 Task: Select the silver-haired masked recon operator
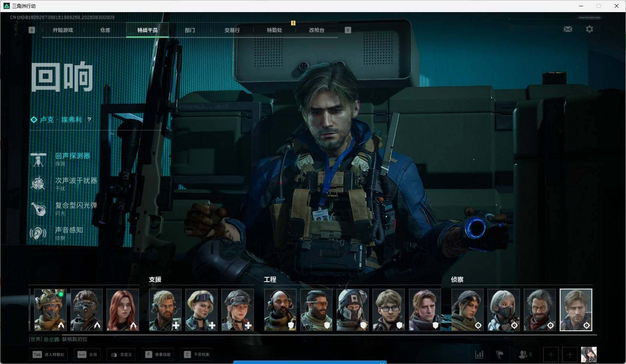coord(504,310)
